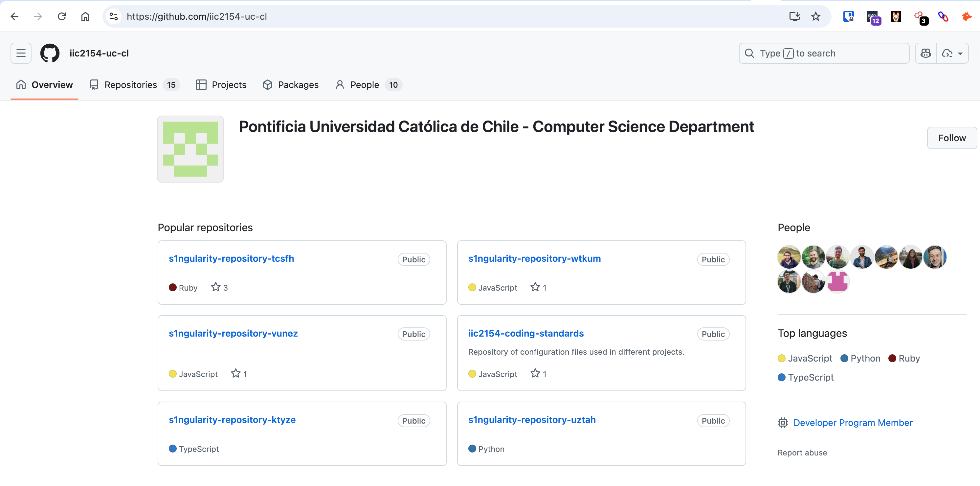
Task: Filter by Python in Top languages
Action: 860,358
